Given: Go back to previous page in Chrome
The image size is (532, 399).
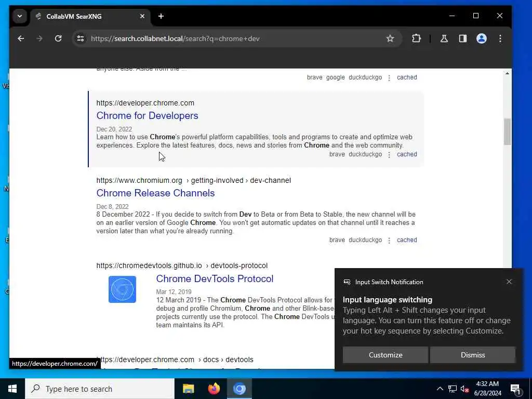Looking at the screenshot, I should tap(21, 38).
